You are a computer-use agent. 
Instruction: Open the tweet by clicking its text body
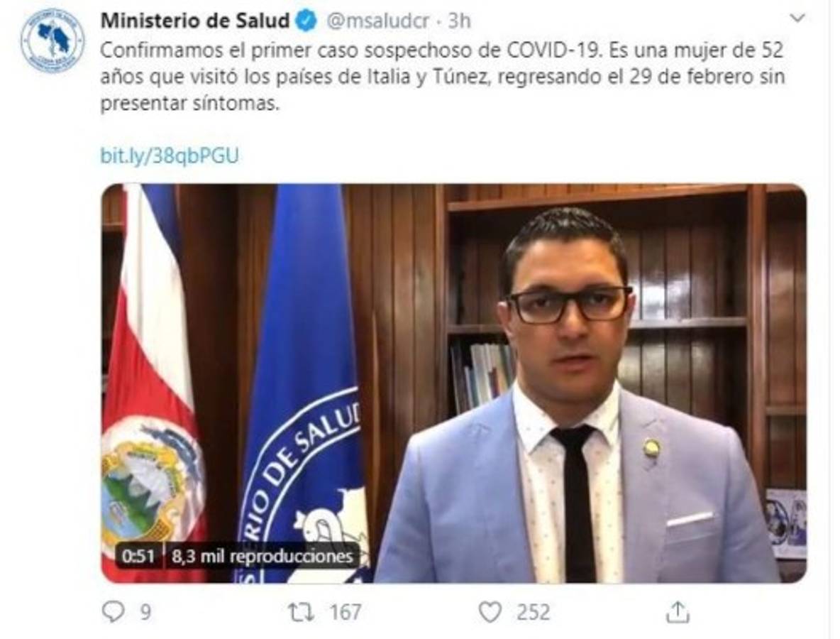point(442,77)
